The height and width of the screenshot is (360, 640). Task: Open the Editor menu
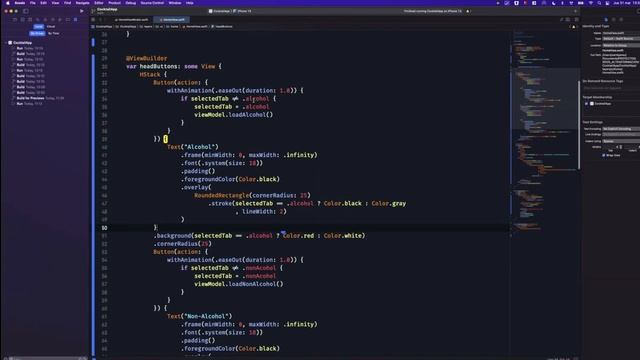[x=98, y=3]
